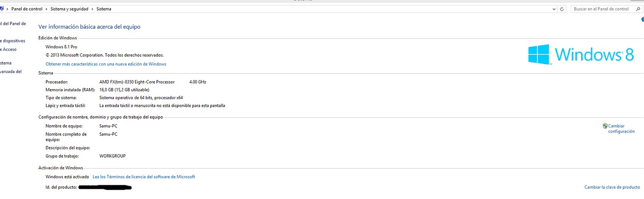Click the Cambiar configuración link
This screenshot has height=199, width=644.
[x=621, y=129]
